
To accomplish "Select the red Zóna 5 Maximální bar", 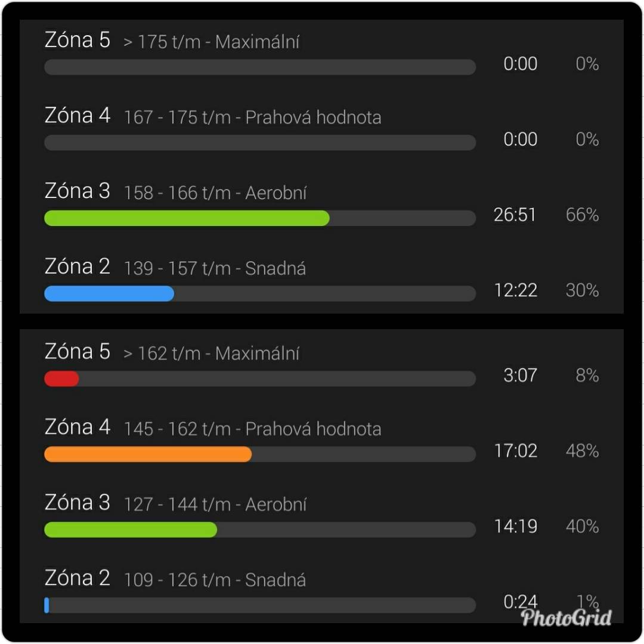I will [x=61, y=379].
